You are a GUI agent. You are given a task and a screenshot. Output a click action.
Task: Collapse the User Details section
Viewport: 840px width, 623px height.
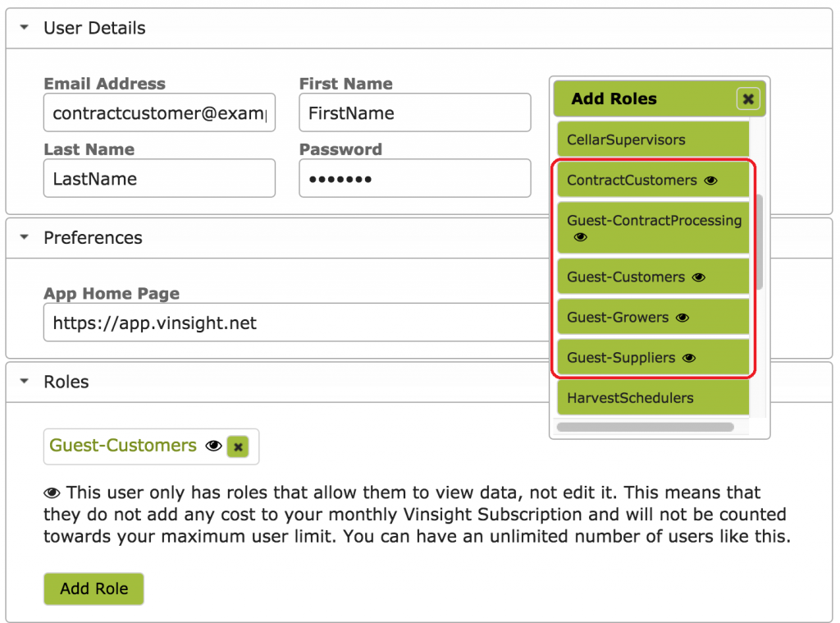(22, 26)
